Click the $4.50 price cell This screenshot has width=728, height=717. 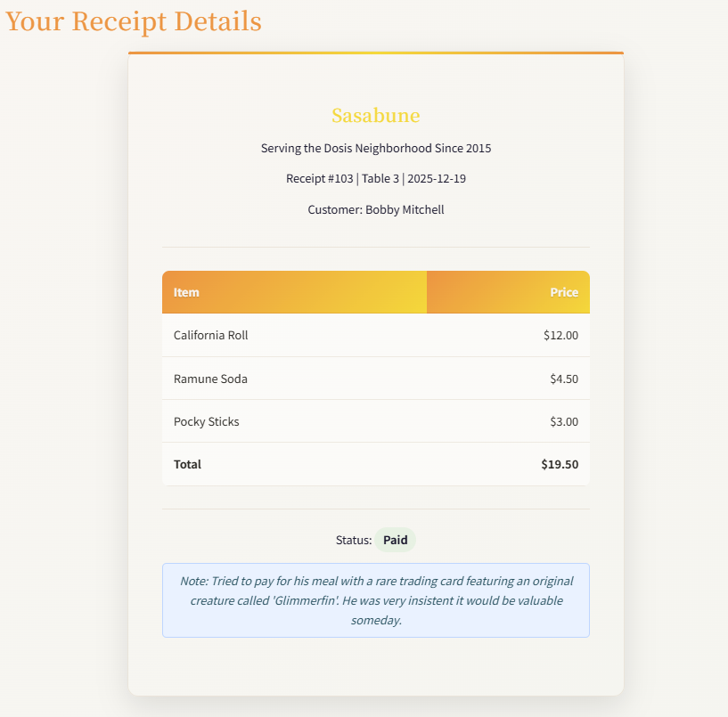coord(564,379)
